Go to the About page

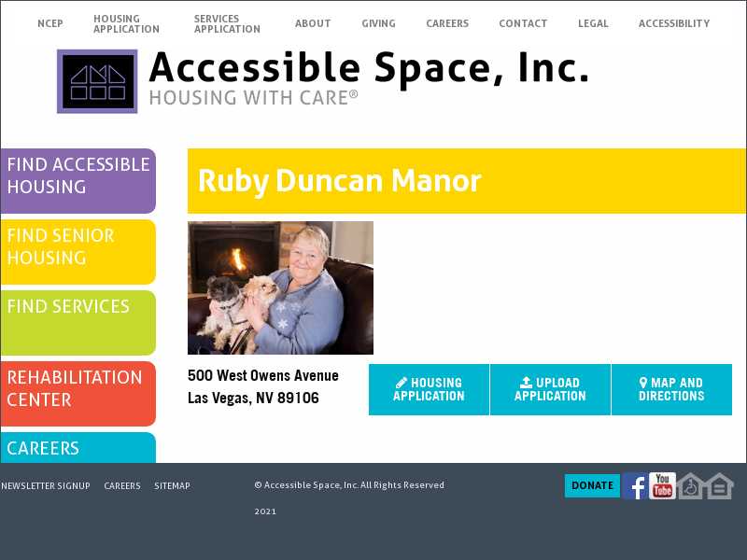(x=313, y=23)
